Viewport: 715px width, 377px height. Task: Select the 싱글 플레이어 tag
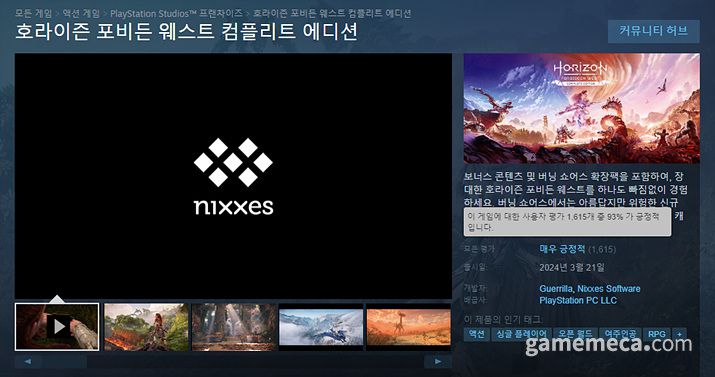(x=522, y=334)
